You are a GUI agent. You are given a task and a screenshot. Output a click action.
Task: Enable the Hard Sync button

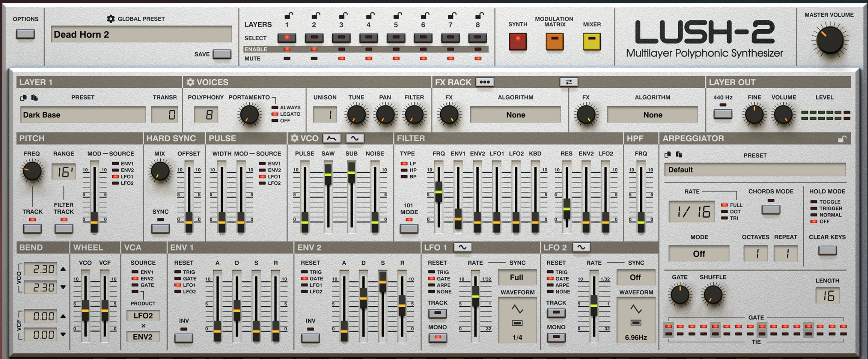coord(160,229)
